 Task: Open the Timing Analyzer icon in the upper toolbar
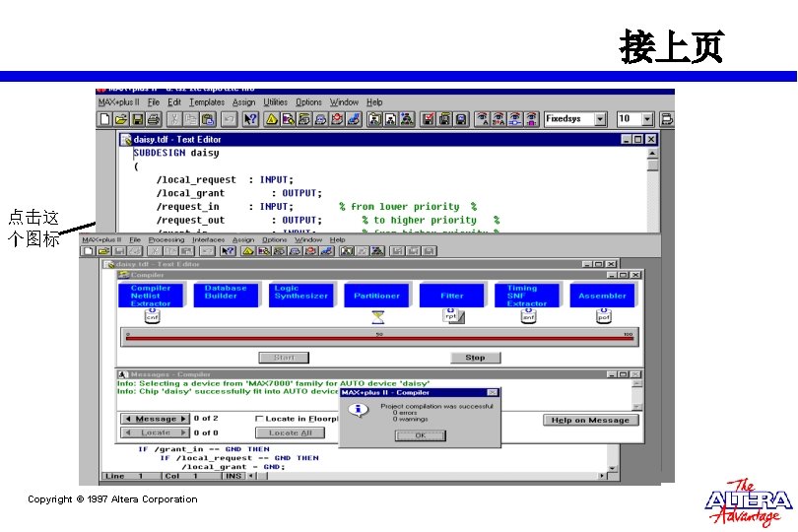click(x=337, y=119)
